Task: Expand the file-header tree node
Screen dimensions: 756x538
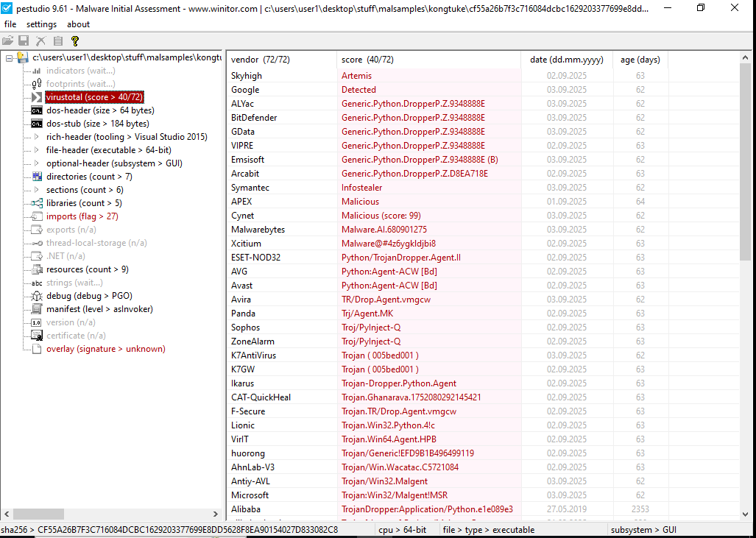Action: click(37, 150)
